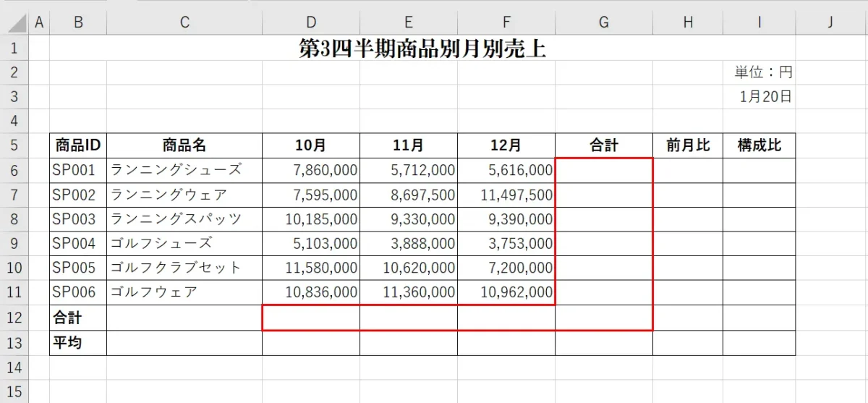Click the cell with value 7,860,000
The height and width of the screenshot is (403, 868).
pyautogui.click(x=311, y=170)
